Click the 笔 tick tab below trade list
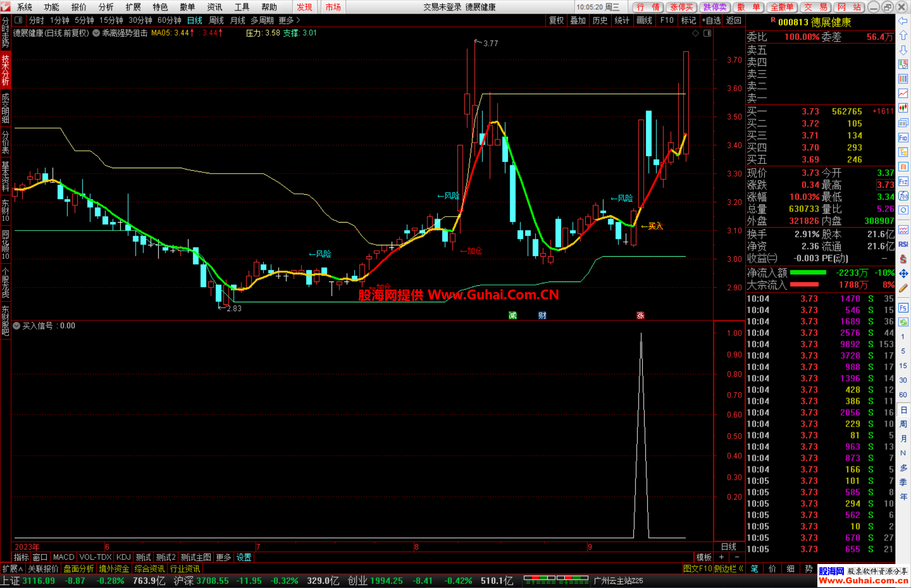 (x=755, y=569)
